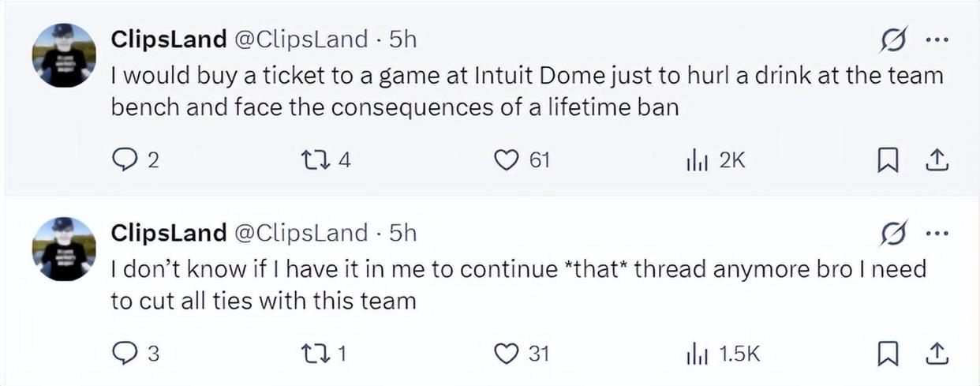
Task: Open more options on second tweet
Action: tap(937, 231)
